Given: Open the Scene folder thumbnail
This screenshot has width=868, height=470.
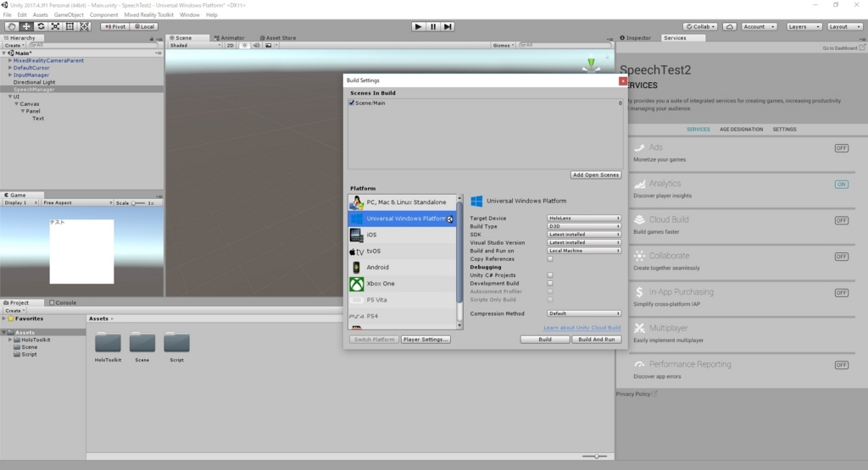Looking at the screenshot, I should (x=142, y=343).
